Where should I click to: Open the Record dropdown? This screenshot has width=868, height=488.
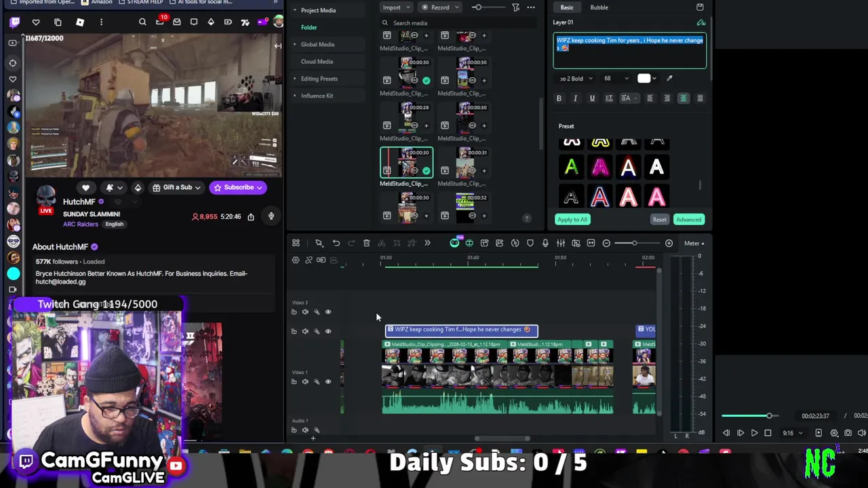click(440, 7)
